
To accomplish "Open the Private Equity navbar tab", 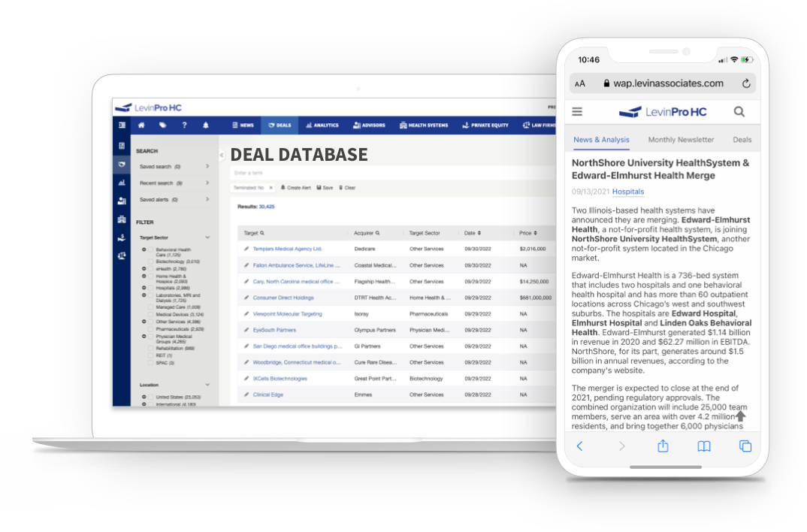I will point(485,125).
